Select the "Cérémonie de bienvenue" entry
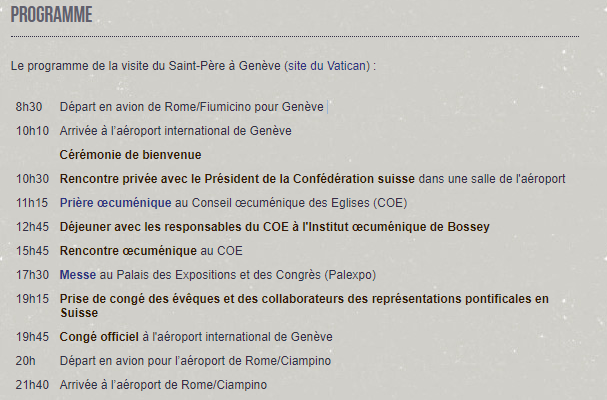This screenshot has height=400, width=607. 130,155
